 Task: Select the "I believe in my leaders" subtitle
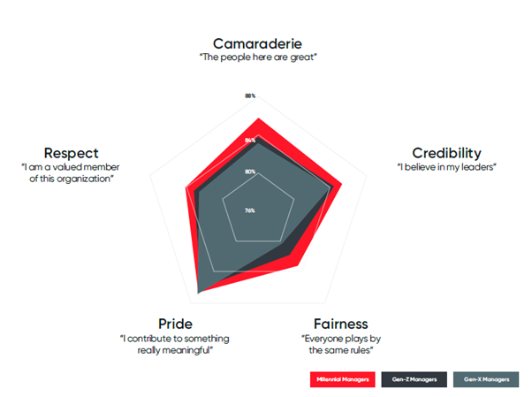click(446, 167)
